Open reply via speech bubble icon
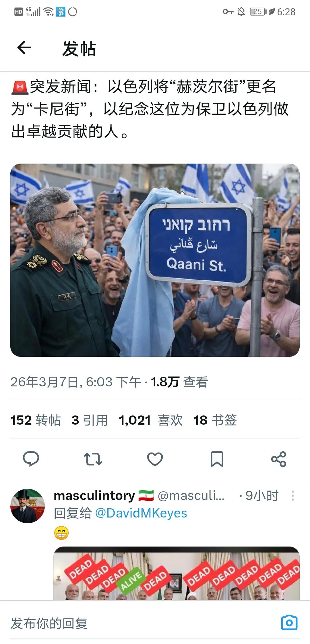 pos(31,459)
